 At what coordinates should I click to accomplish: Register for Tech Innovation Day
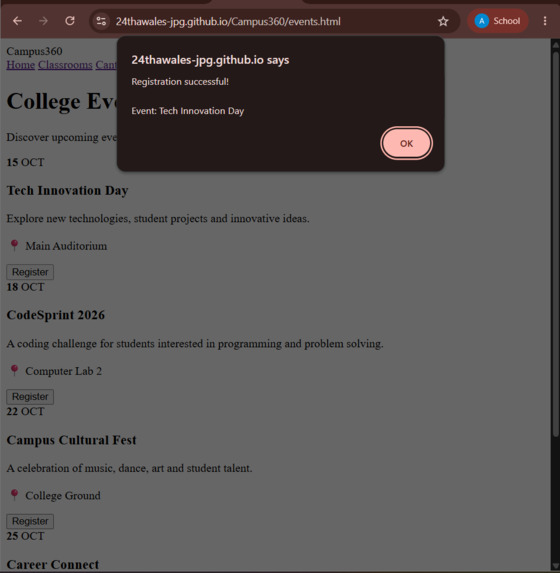(30, 272)
